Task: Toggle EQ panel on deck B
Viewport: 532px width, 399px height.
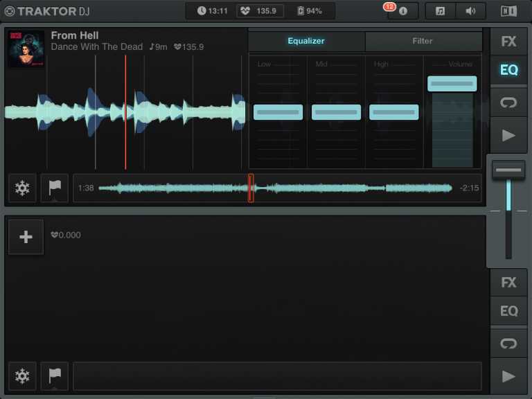Action: tap(508, 311)
